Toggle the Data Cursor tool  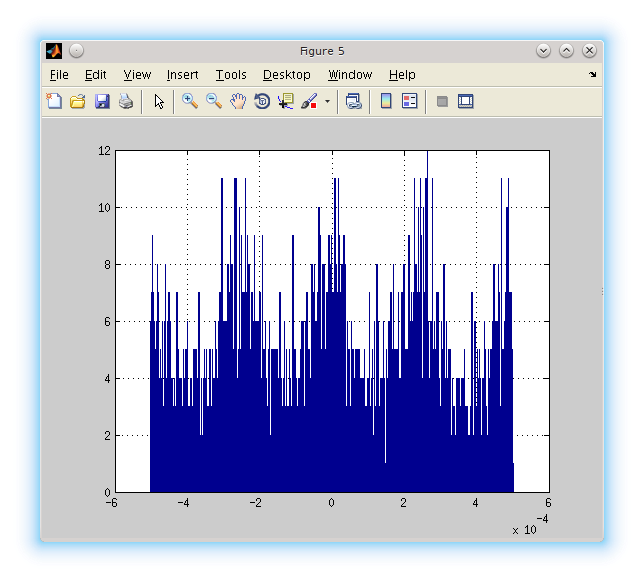(286, 101)
